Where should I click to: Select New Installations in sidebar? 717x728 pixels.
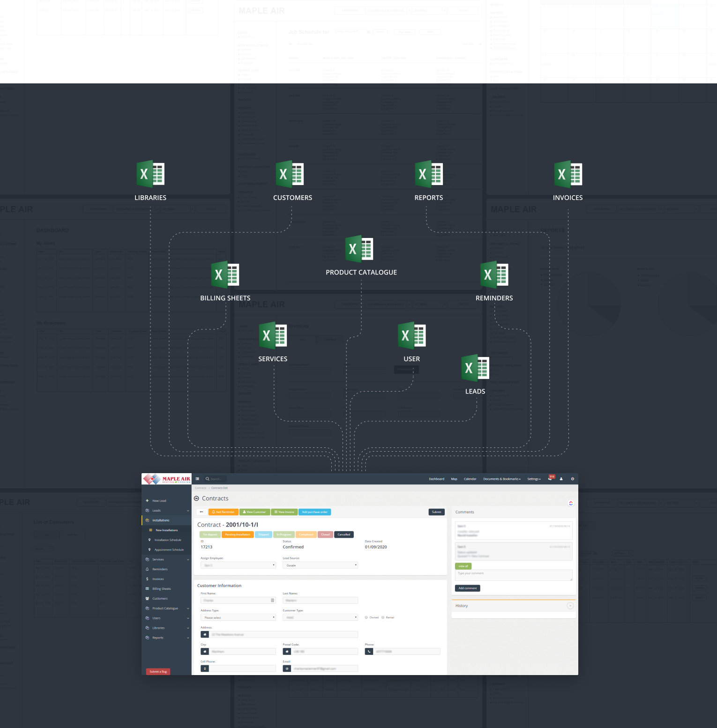pos(166,530)
